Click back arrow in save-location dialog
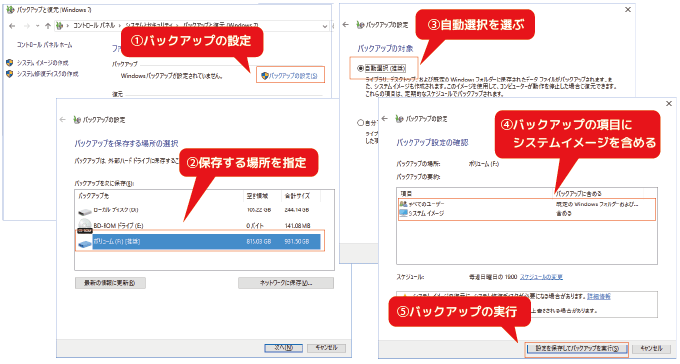This screenshot has height=364, width=680. pos(63,119)
